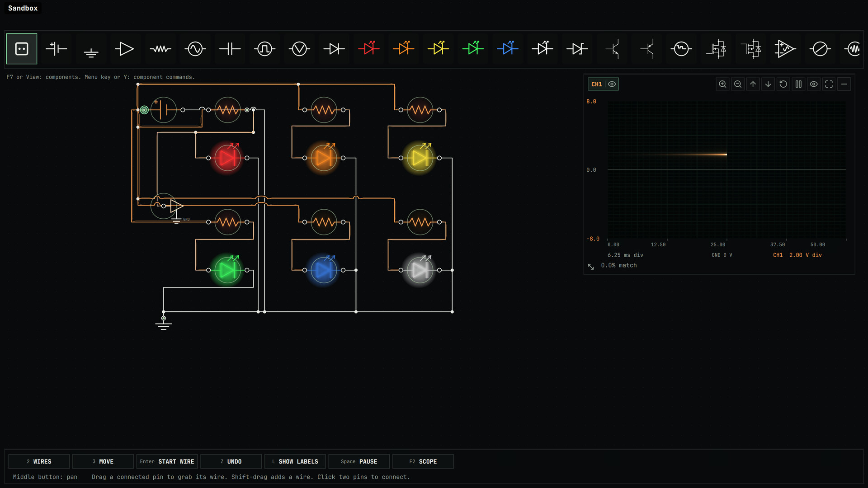
Task: Zoom in on the oscilloscope
Action: point(722,84)
